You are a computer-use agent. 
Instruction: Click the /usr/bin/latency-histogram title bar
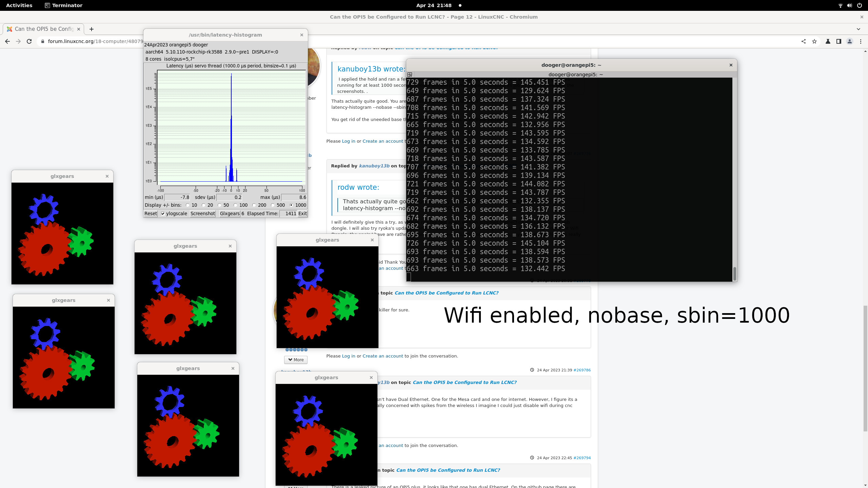coord(225,35)
